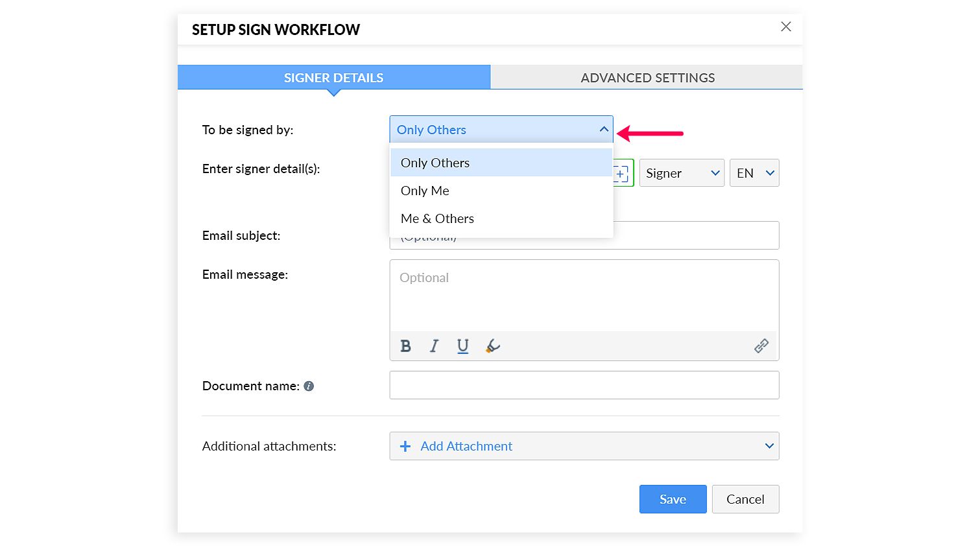The image size is (980, 551).
Task: Pick 'Only Others' in dropdown list
Action: [435, 163]
